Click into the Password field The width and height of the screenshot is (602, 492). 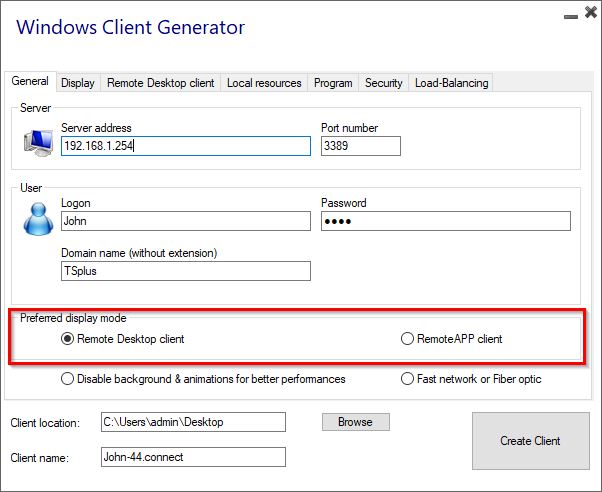445,221
